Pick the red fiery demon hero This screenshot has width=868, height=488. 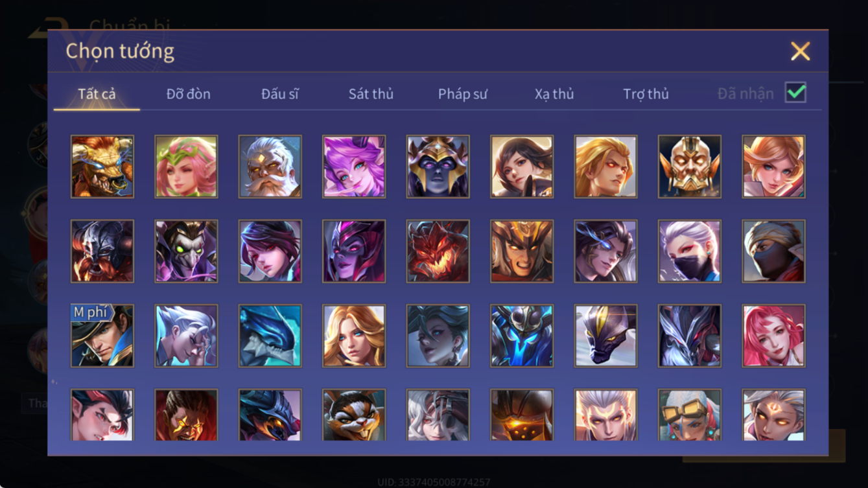(438, 251)
